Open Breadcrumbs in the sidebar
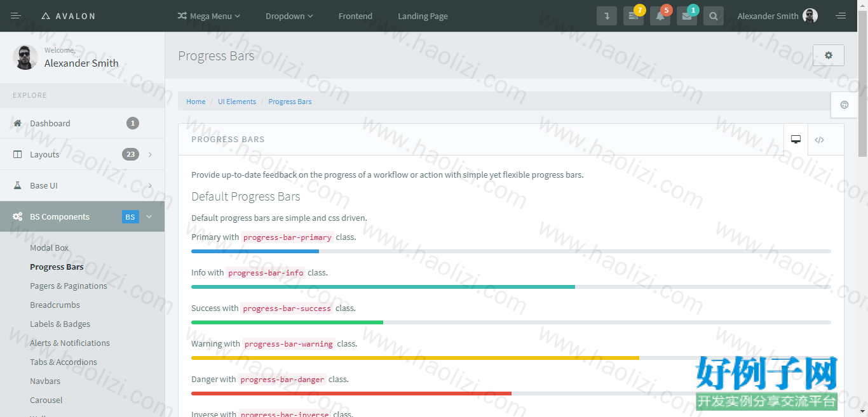This screenshot has width=868, height=417. tap(55, 305)
